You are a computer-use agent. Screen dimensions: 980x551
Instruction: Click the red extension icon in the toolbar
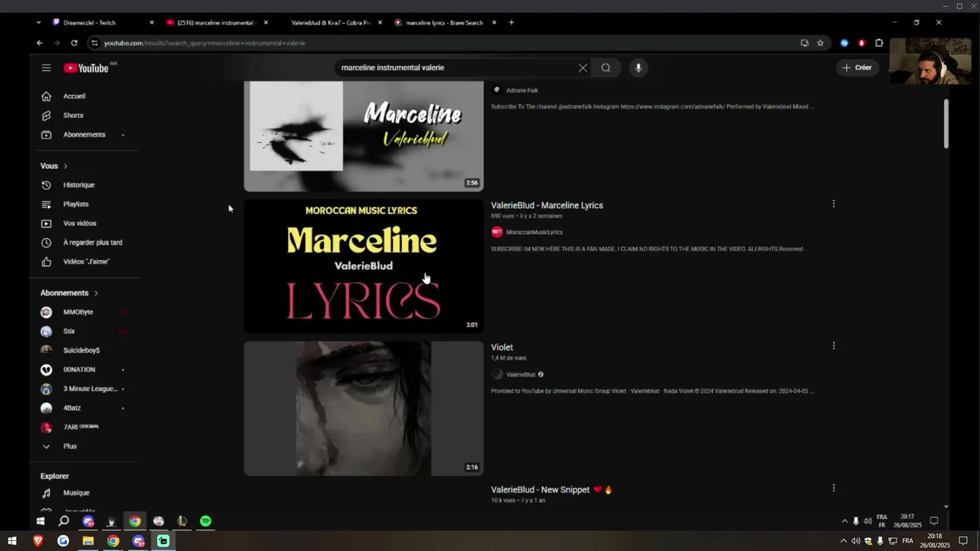[861, 43]
